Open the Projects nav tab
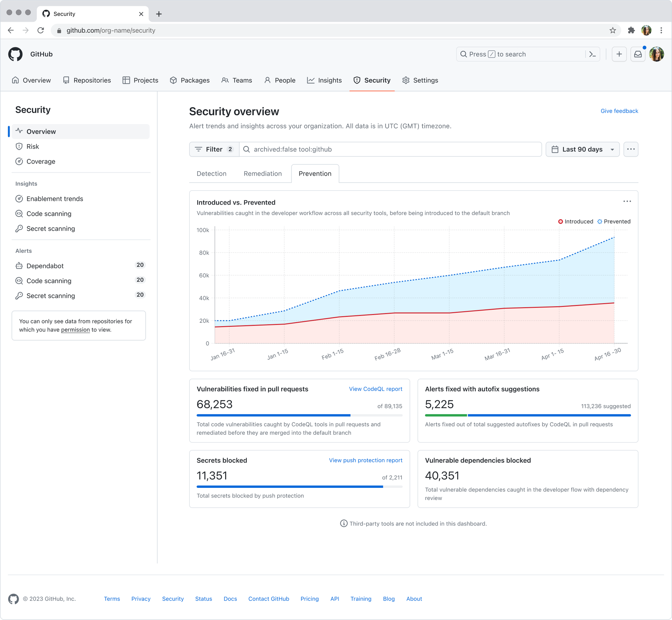Viewport: 672px width, 620px height. pos(140,80)
